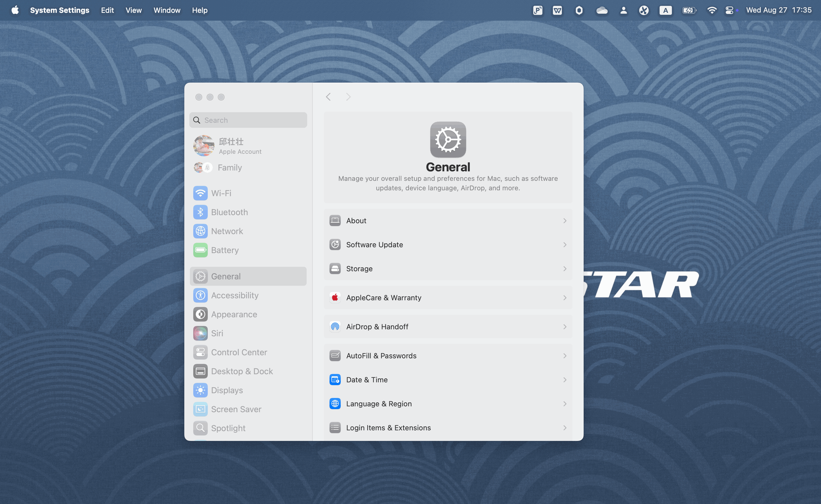Click the AutoFill & Passwords icon
Screen dimensions: 821x504
[x=335, y=355]
